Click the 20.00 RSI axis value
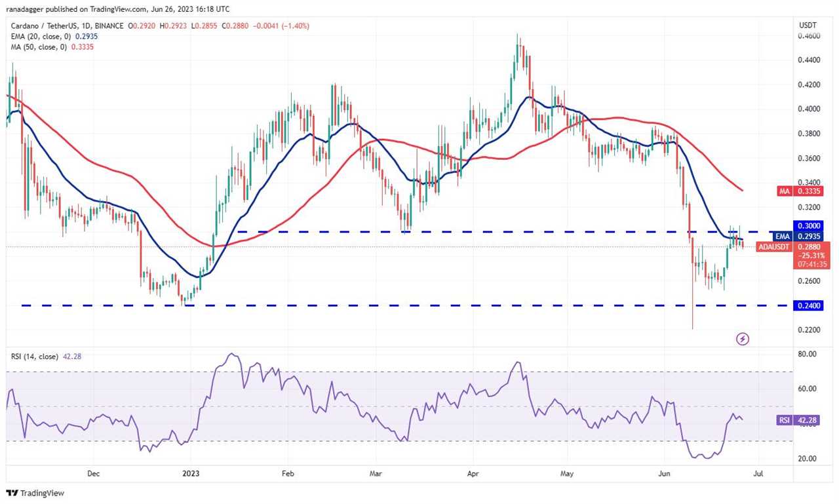This screenshot has width=839, height=504. pos(807,458)
